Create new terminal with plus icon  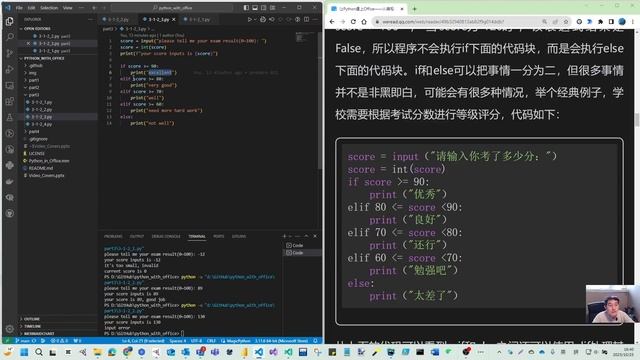click(284, 236)
